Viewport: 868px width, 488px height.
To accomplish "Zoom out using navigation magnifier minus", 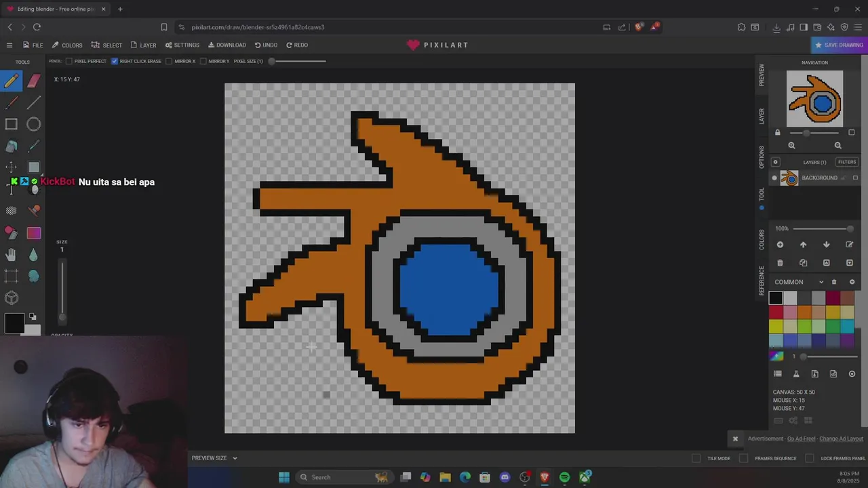I will (837, 145).
